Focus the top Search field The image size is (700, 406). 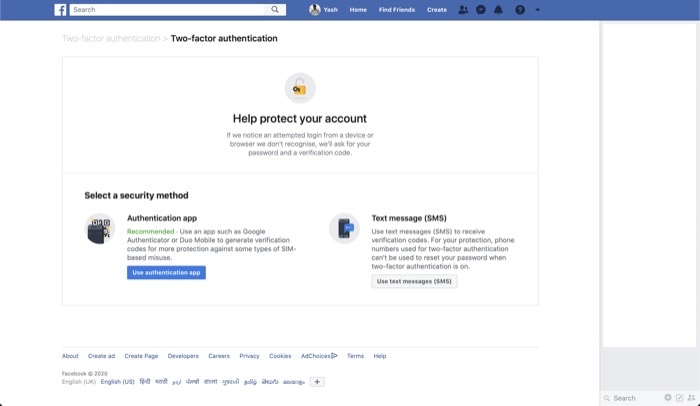[x=167, y=10]
